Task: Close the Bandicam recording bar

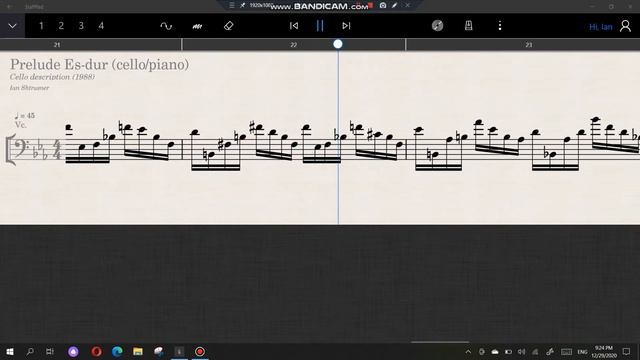Action: click(x=407, y=5)
